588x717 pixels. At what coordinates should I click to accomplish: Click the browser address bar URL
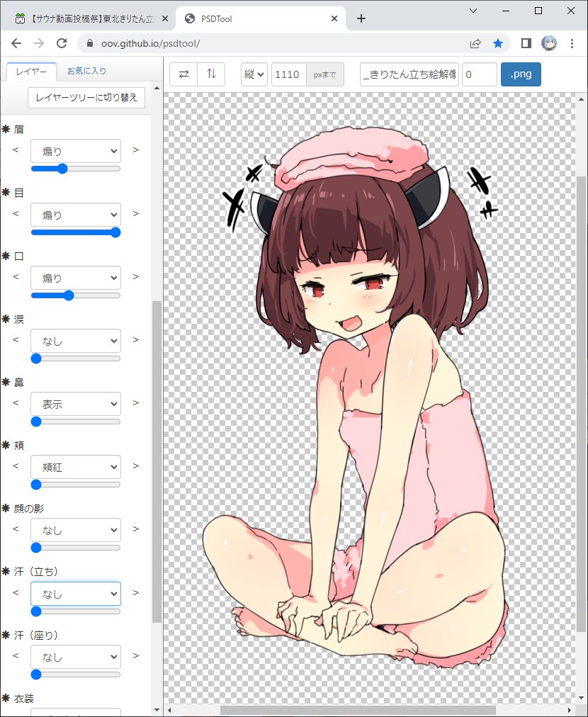(150, 43)
